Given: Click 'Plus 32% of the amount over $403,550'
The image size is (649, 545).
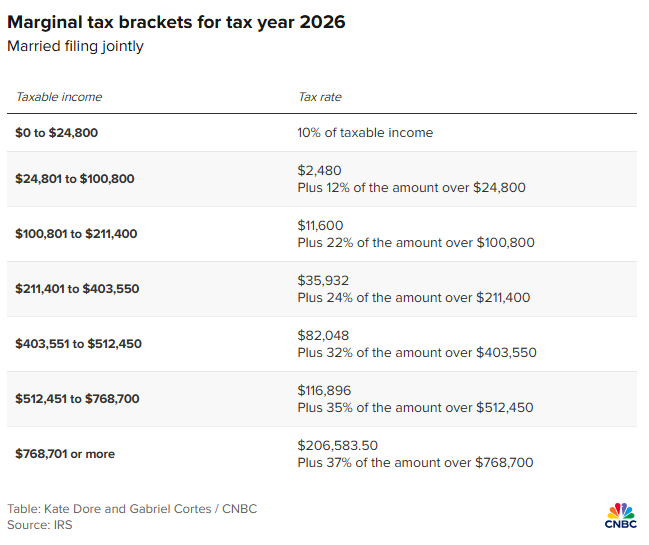Looking at the screenshot, I should click(416, 352).
